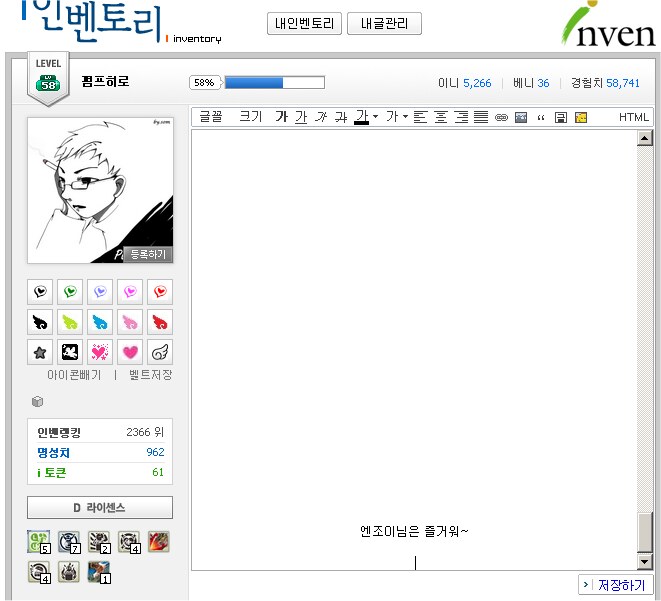Switch editor to HTML mode
The width and height of the screenshot is (661, 601).
coord(633,117)
